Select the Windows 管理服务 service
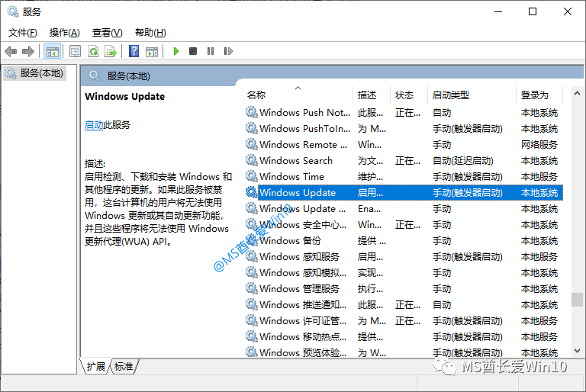 [x=404, y=288]
